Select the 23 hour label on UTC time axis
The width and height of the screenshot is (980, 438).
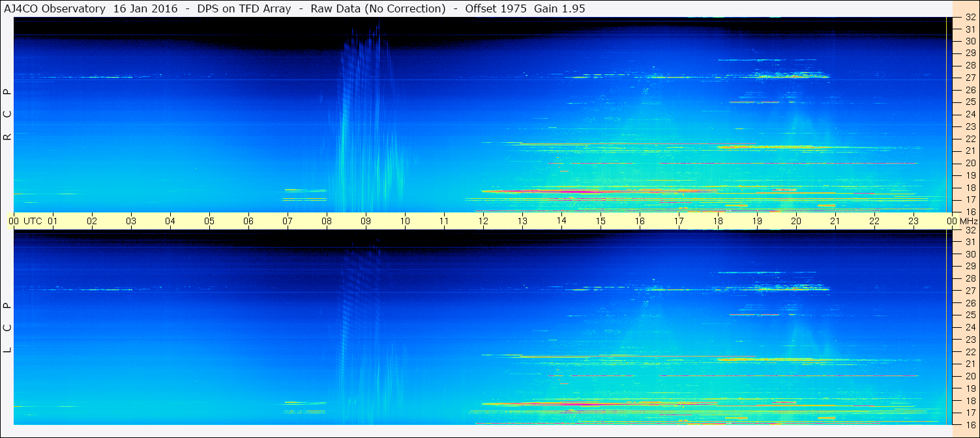point(913,221)
